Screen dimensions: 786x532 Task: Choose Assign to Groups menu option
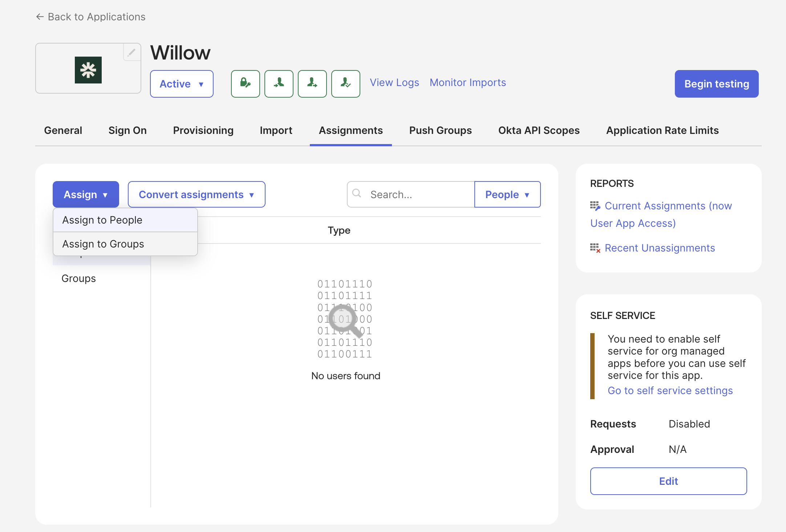tap(125, 244)
